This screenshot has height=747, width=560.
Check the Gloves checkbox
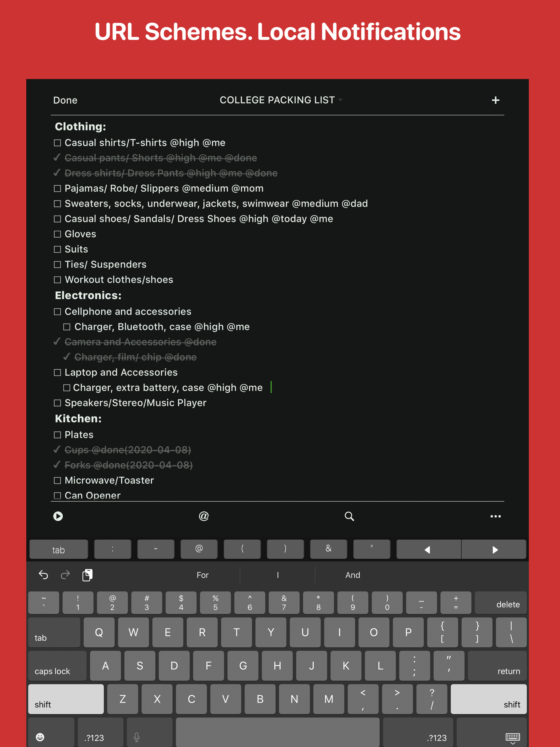57,234
